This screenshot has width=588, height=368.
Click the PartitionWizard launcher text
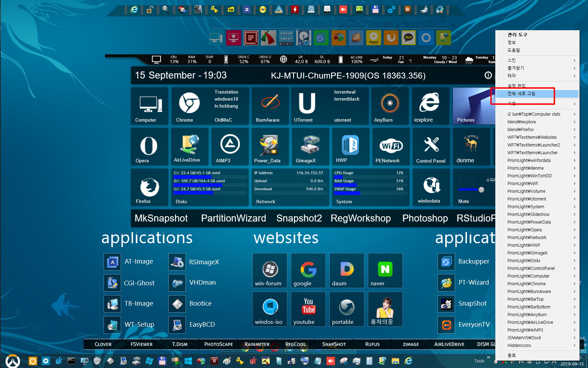tap(233, 218)
